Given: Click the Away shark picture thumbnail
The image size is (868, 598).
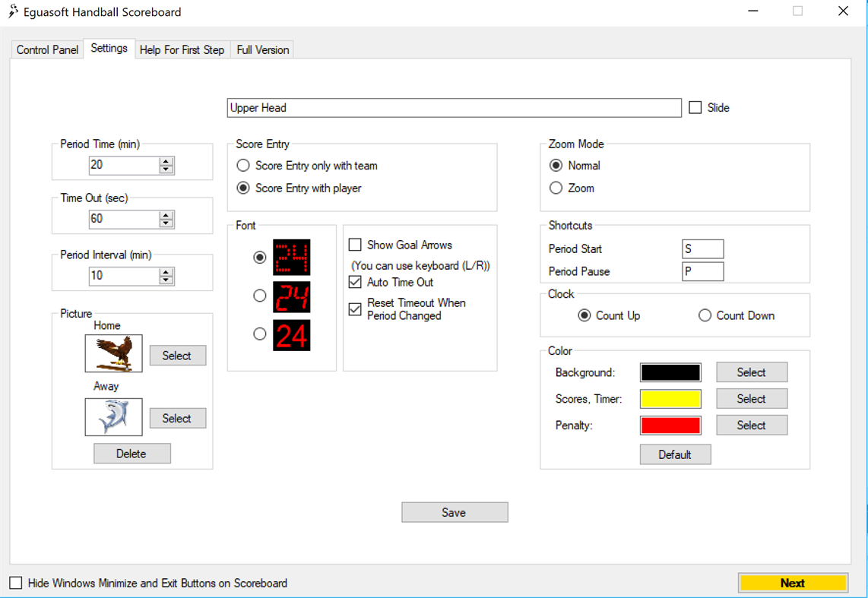Looking at the screenshot, I should tap(113, 417).
